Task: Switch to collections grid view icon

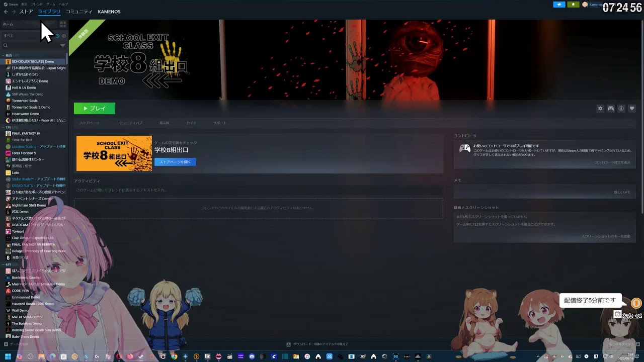Action: click(63, 24)
